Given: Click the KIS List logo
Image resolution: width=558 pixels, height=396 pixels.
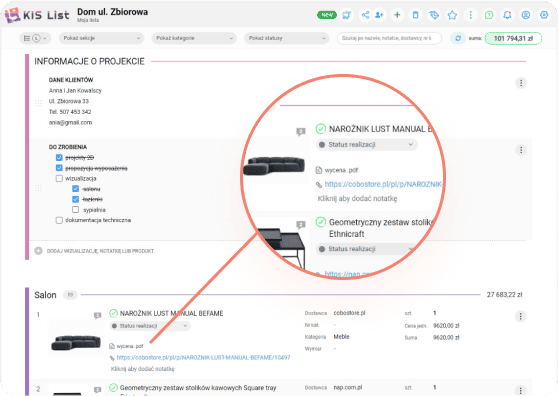Looking at the screenshot, I should (x=37, y=15).
